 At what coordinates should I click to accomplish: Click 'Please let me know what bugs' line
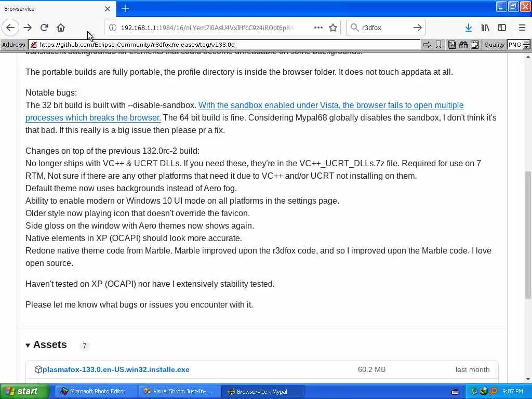click(139, 304)
